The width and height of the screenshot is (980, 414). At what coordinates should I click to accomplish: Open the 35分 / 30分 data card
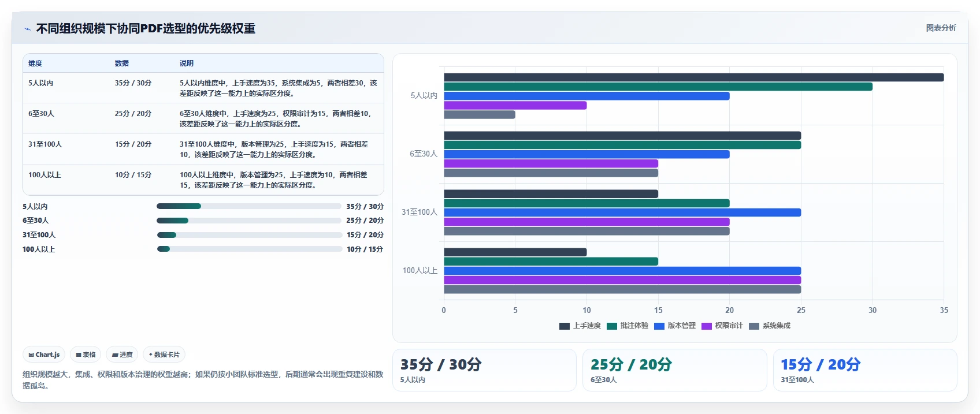[x=484, y=370]
